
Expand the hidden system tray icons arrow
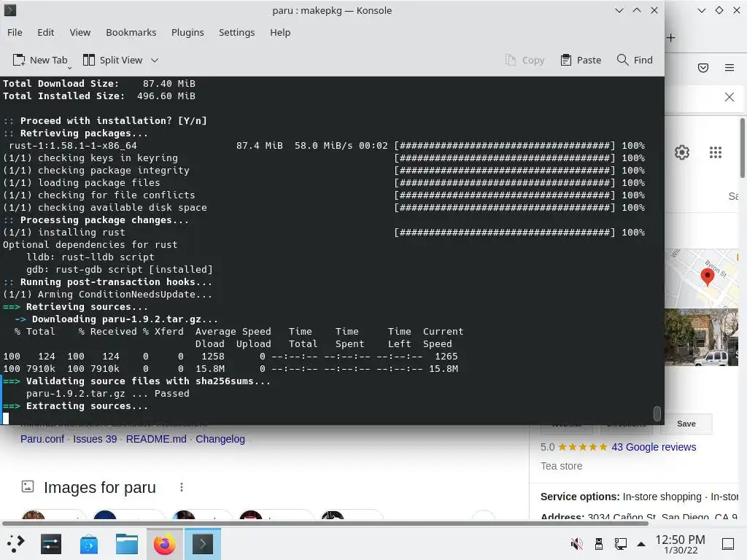coord(641,544)
